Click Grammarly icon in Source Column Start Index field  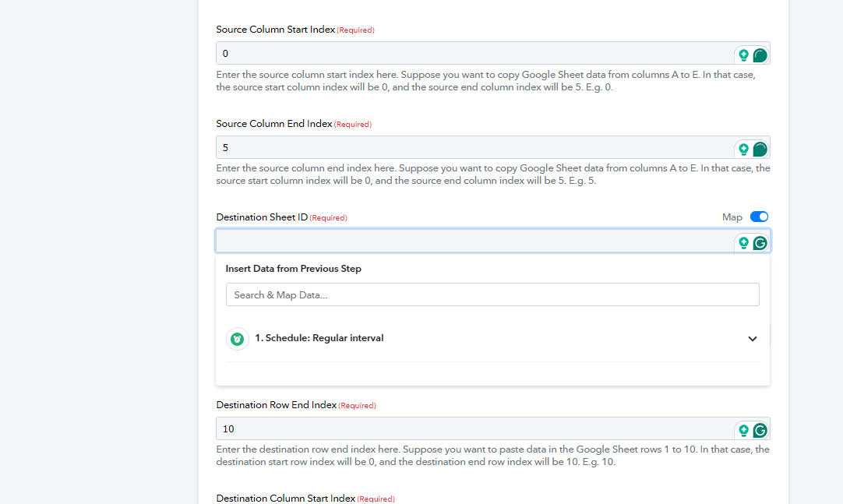pos(760,55)
